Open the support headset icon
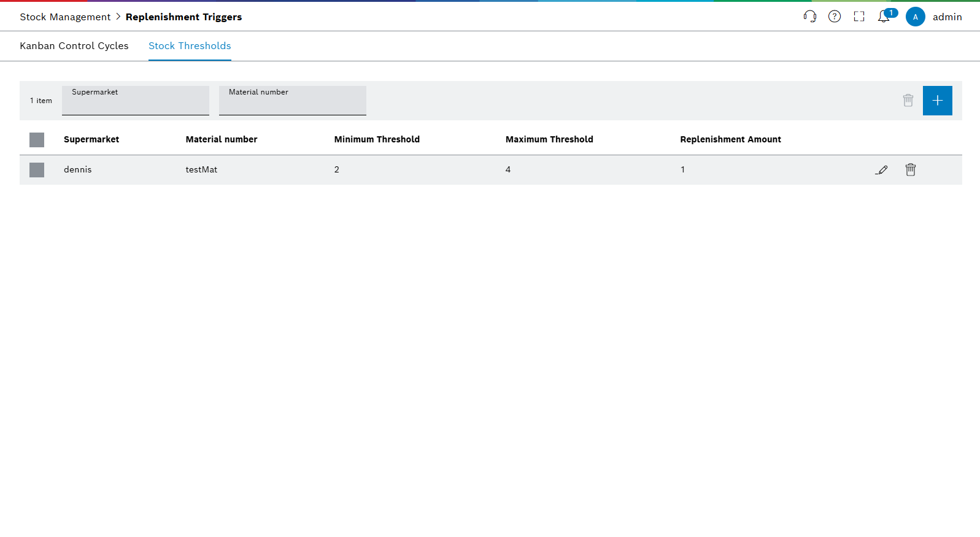The height and width of the screenshot is (537, 980). click(809, 17)
